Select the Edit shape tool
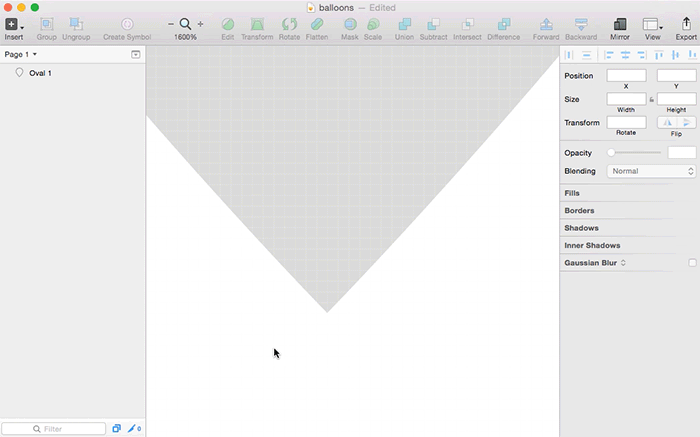700x437 pixels. point(228,24)
